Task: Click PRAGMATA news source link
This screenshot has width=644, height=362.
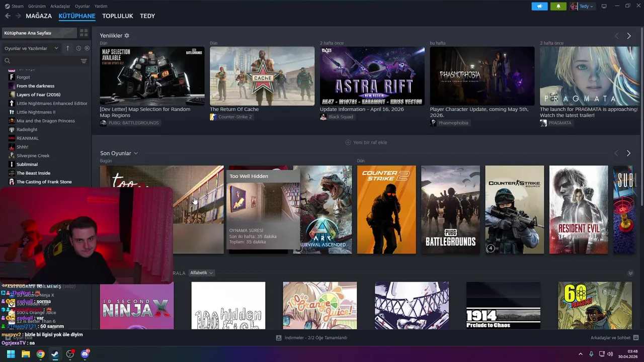Action: point(556,123)
